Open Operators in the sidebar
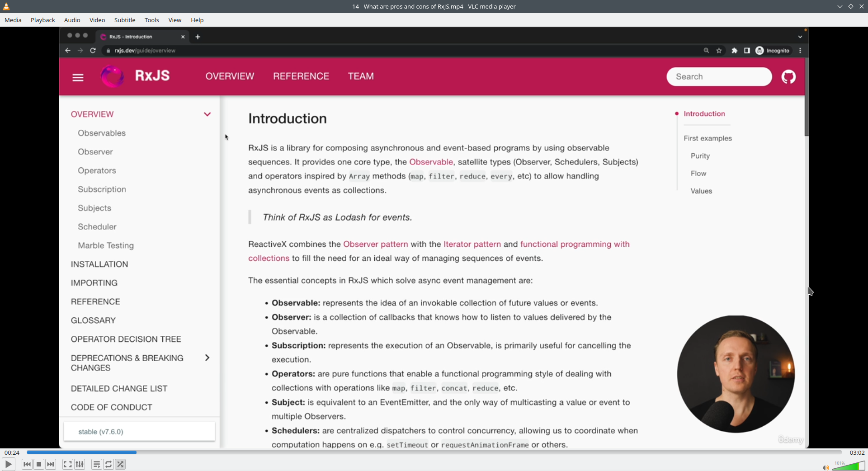The width and height of the screenshot is (868, 471). [x=97, y=171]
